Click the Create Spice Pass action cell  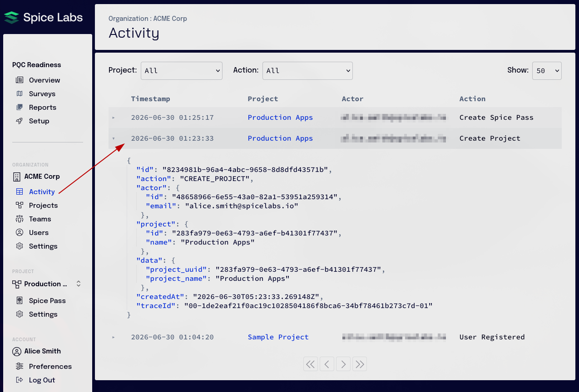point(496,118)
